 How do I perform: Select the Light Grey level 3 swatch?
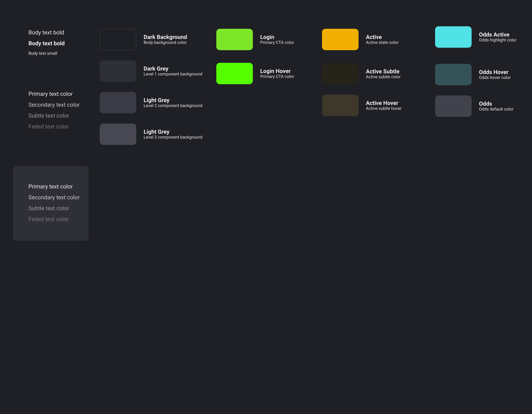118,134
